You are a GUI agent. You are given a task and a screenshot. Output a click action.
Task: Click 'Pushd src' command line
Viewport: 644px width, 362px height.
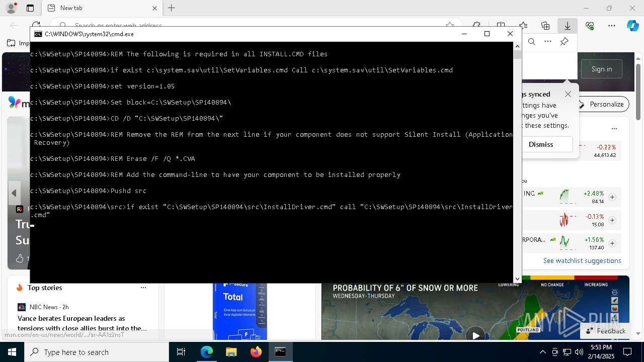click(x=88, y=191)
